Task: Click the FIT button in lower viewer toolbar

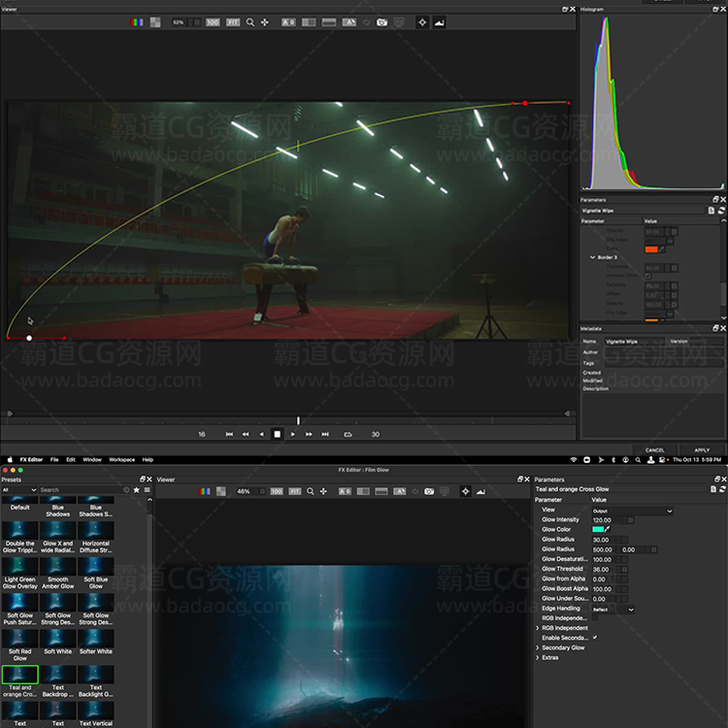Action: pyautogui.click(x=295, y=492)
